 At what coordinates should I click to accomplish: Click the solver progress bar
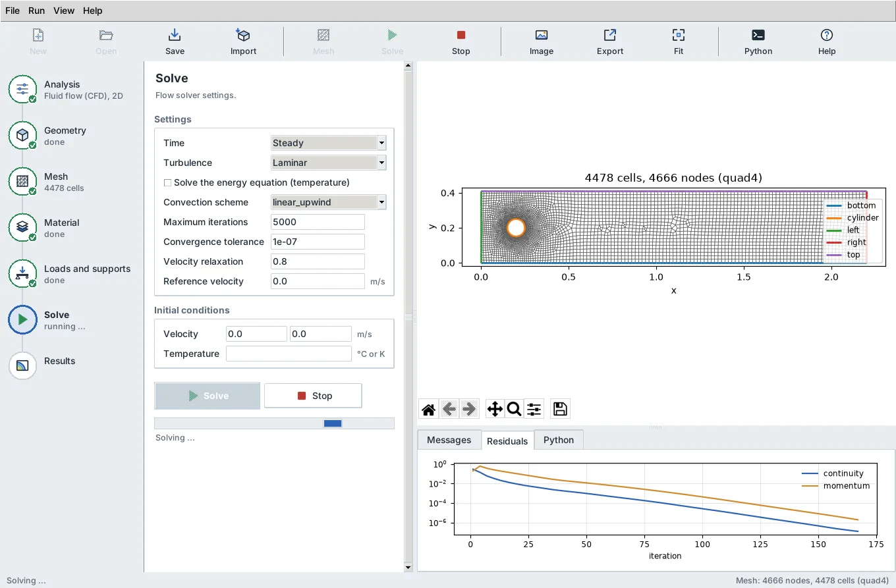tap(274, 423)
